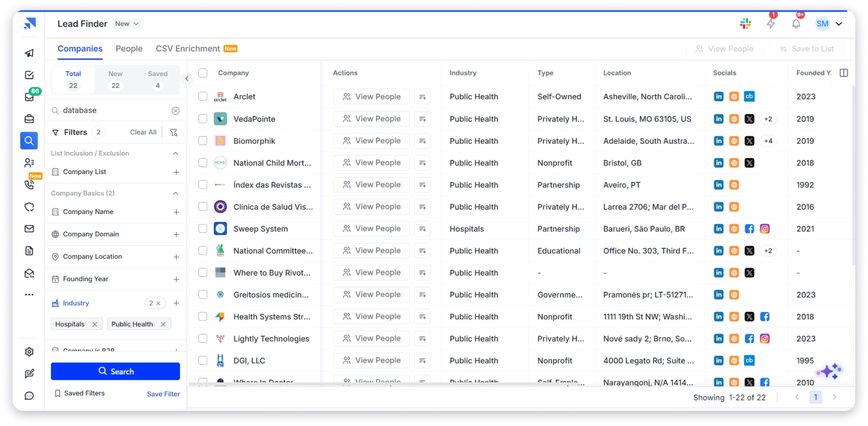Open Health Systems Str... Facebook icon

(765, 317)
